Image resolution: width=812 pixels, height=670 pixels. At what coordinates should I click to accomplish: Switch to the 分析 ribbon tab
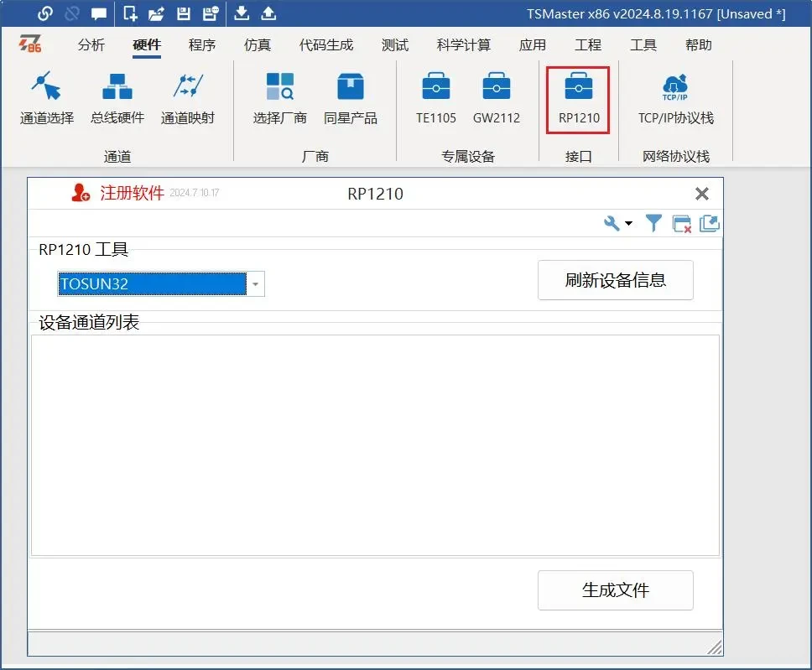pos(91,45)
